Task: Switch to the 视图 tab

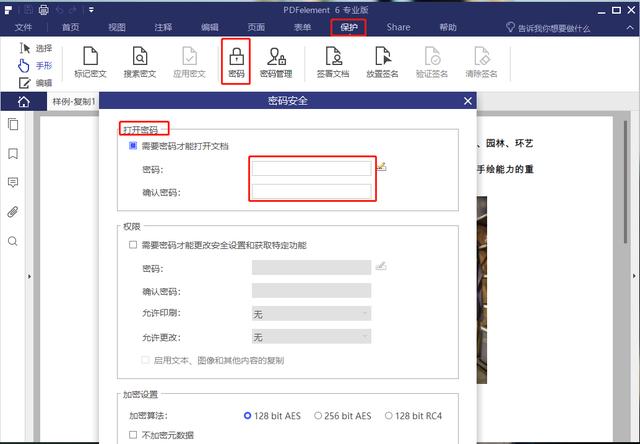Action: click(x=117, y=27)
